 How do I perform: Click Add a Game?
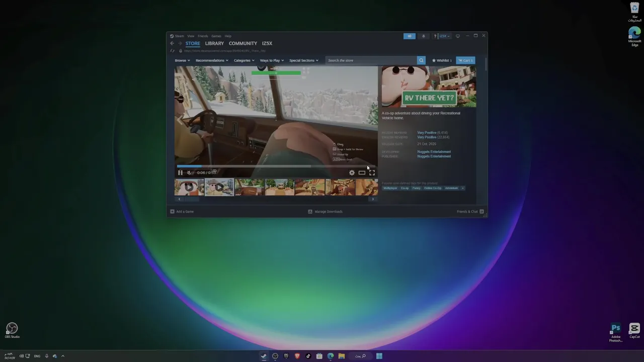182,212
